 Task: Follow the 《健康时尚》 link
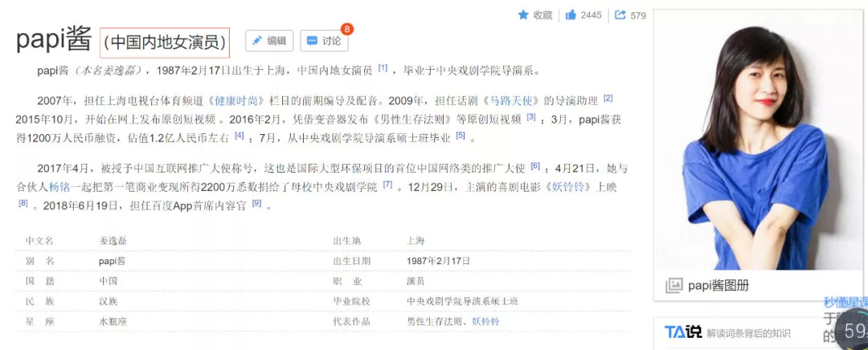pyautogui.click(x=237, y=100)
